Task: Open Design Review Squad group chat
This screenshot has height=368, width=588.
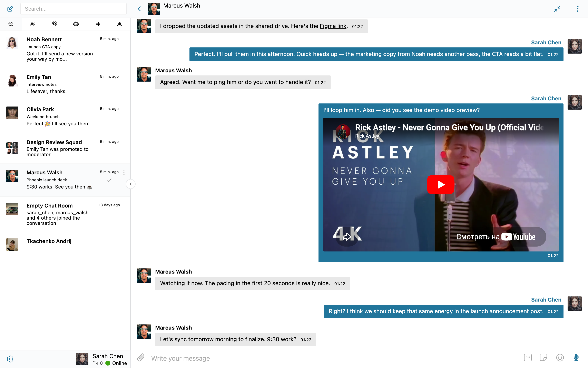Action: pyautogui.click(x=65, y=148)
